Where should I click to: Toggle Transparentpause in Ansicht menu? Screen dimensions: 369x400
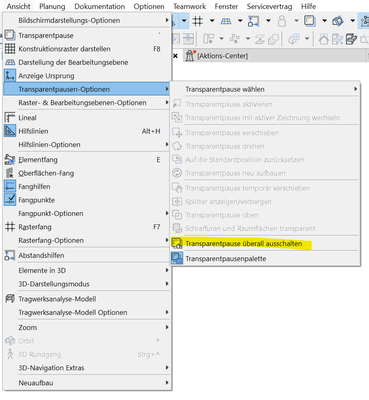pyautogui.click(x=87, y=35)
